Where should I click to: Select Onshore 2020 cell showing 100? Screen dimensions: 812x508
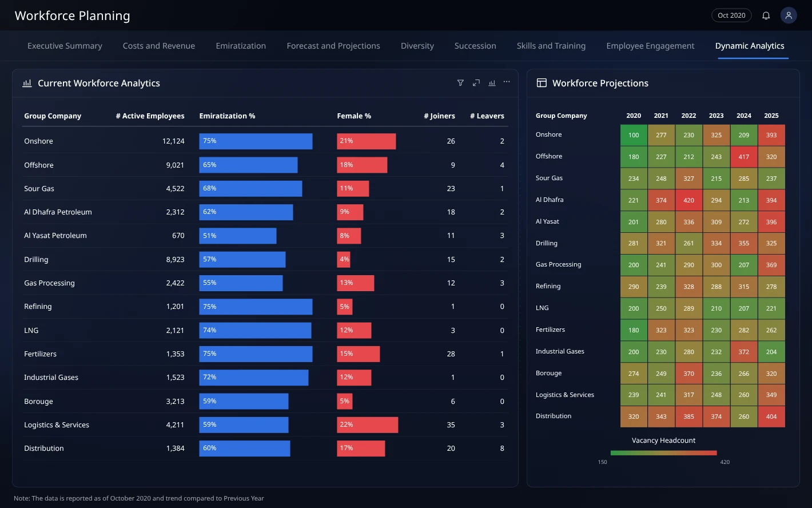(x=634, y=136)
